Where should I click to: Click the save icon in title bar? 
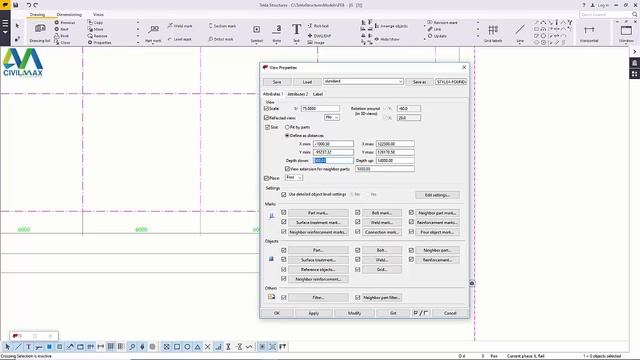click(16, 5)
